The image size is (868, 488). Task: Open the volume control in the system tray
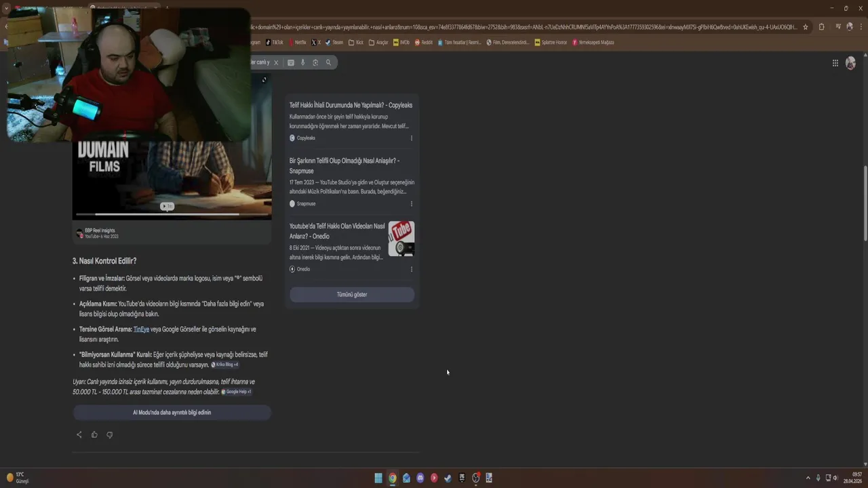tap(835, 478)
